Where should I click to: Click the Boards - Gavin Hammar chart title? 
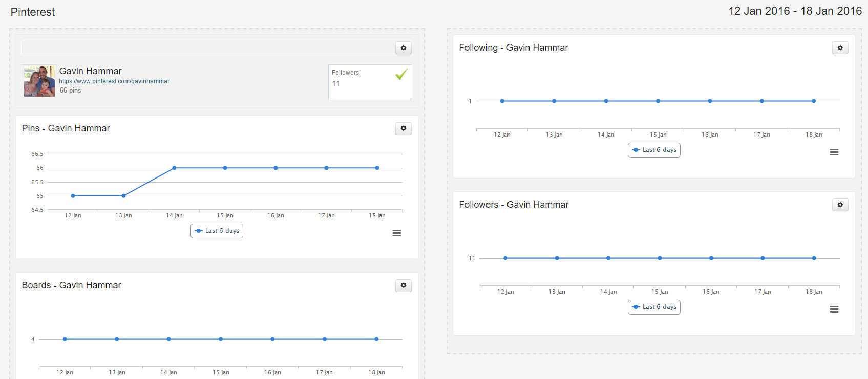[71, 285]
